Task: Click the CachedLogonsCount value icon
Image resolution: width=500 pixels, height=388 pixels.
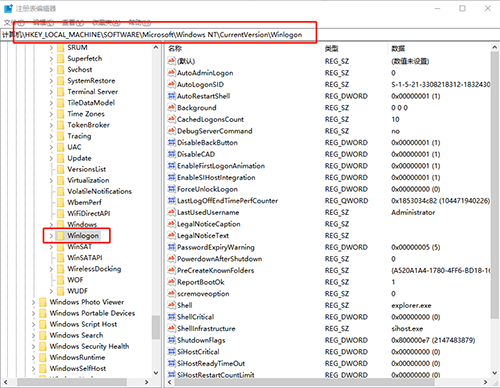Action: coord(171,119)
